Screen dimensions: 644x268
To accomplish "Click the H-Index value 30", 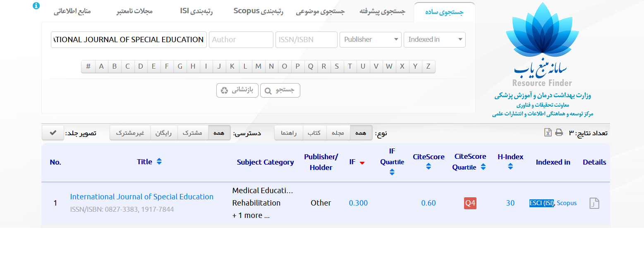I will click(510, 203).
